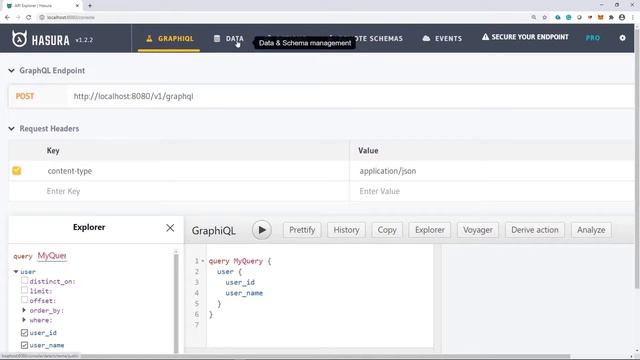The height and width of the screenshot is (360, 640).
Task: Open the PRO link
Action: (x=593, y=38)
